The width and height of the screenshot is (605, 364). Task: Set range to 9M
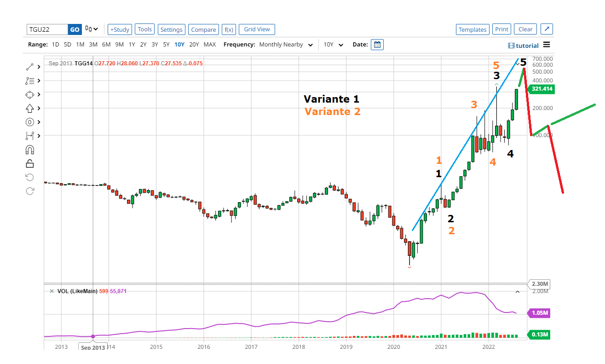tap(120, 45)
